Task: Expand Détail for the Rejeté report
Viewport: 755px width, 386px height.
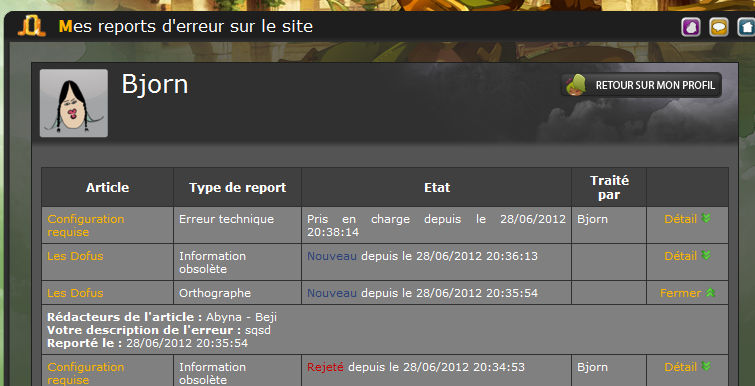Action: pyautogui.click(x=688, y=367)
